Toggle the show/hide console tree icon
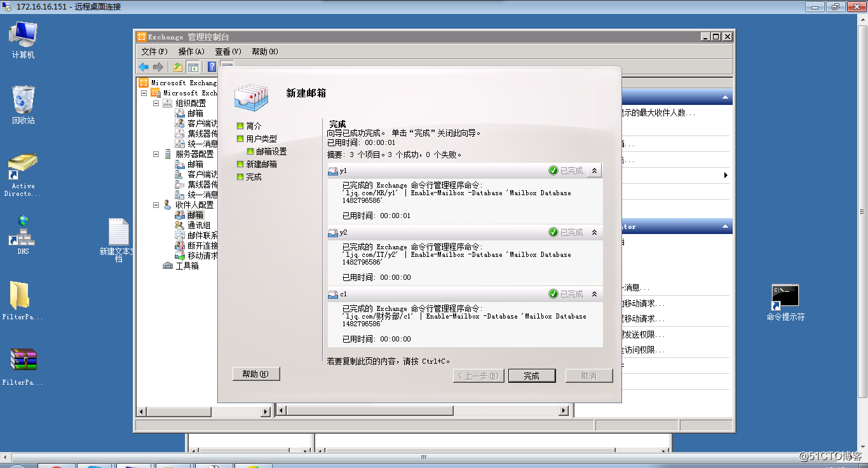 pos(193,67)
